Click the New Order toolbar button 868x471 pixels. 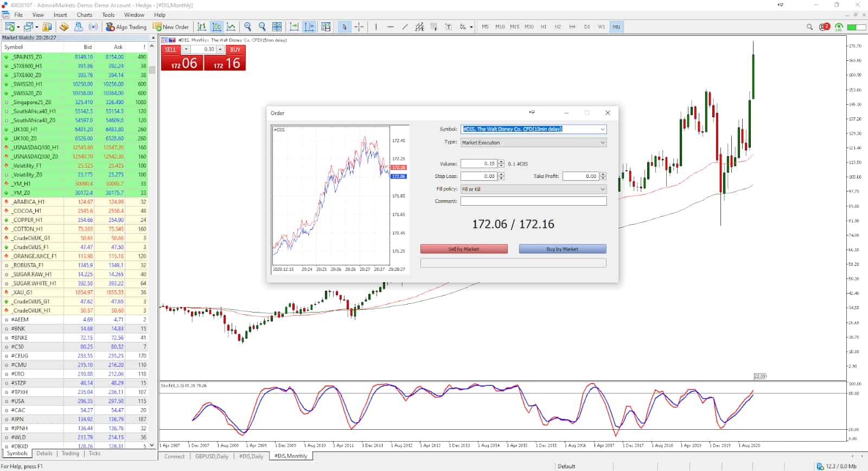tap(171, 27)
